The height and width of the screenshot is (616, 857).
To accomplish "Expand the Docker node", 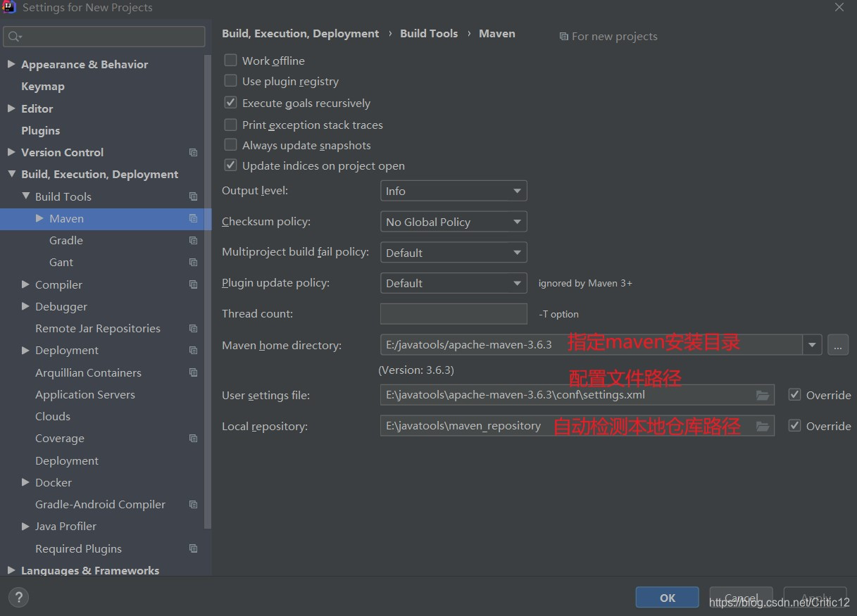I will 25,482.
